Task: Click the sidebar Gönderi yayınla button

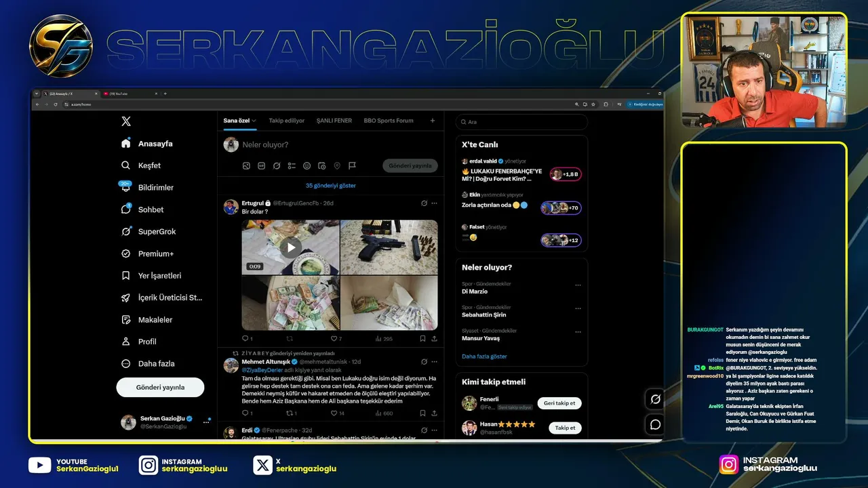Action: (x=160, y=387)
